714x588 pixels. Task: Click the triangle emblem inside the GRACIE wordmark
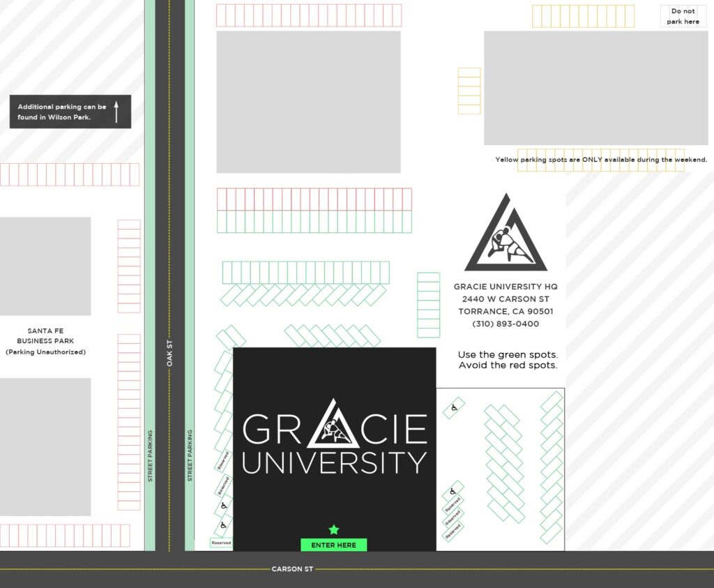tap(333, 426)
